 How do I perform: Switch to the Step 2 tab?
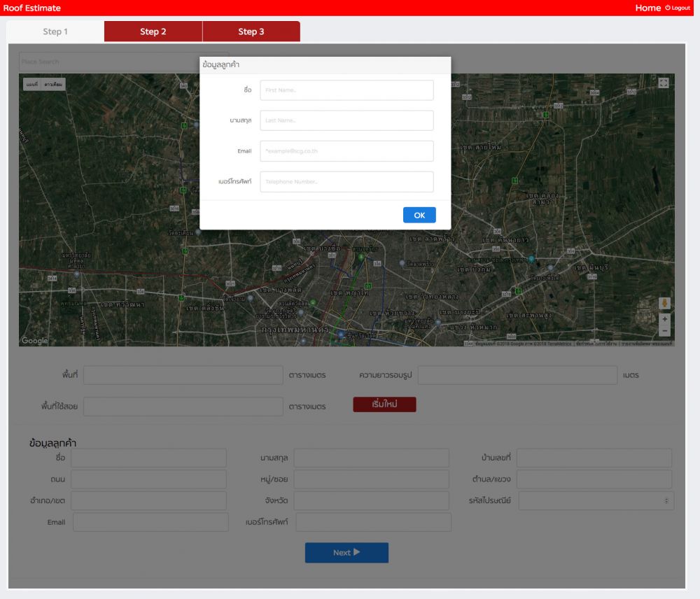coord(153,31)
